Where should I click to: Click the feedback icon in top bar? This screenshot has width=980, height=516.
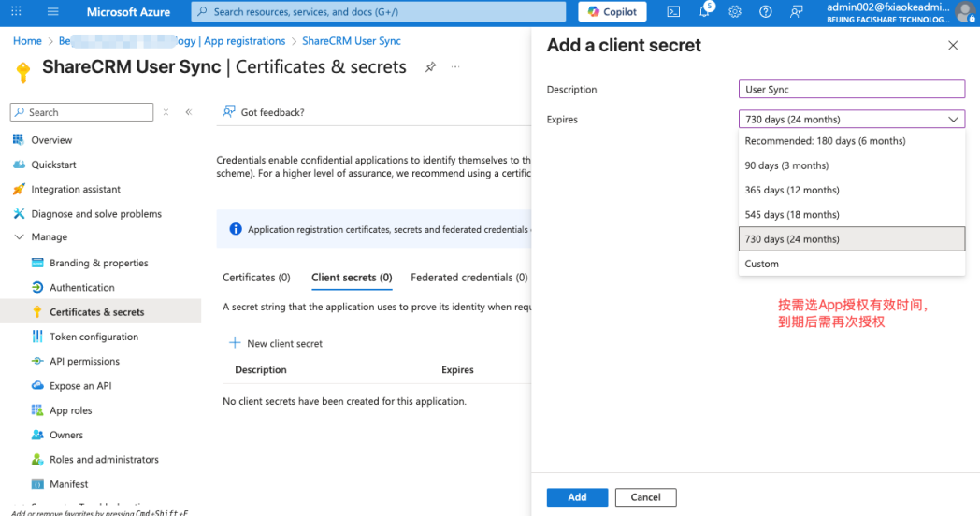coord(796,12)
